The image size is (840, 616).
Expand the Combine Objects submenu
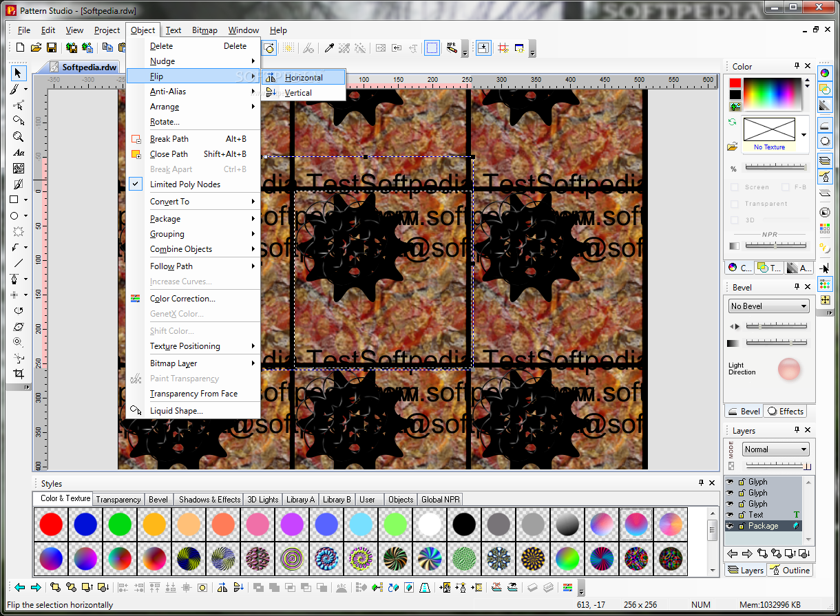tap(193, 249)
